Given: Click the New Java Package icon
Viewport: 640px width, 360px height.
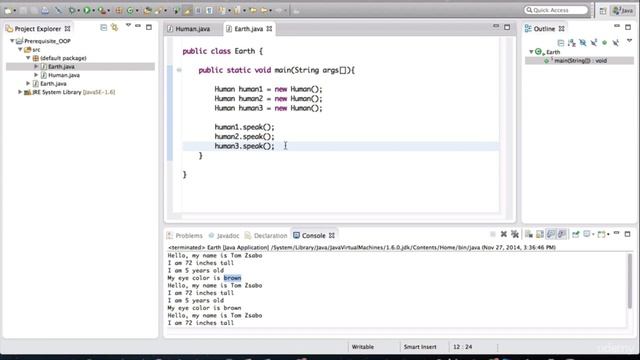Looking at the screenshot, I should 118,11.
